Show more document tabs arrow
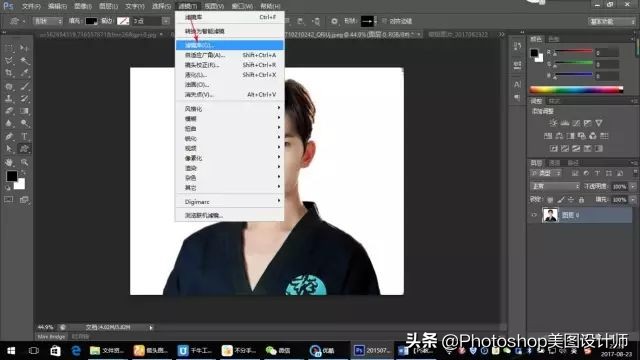The height and width of the screenshot is (360, 640). coord(502,35)
